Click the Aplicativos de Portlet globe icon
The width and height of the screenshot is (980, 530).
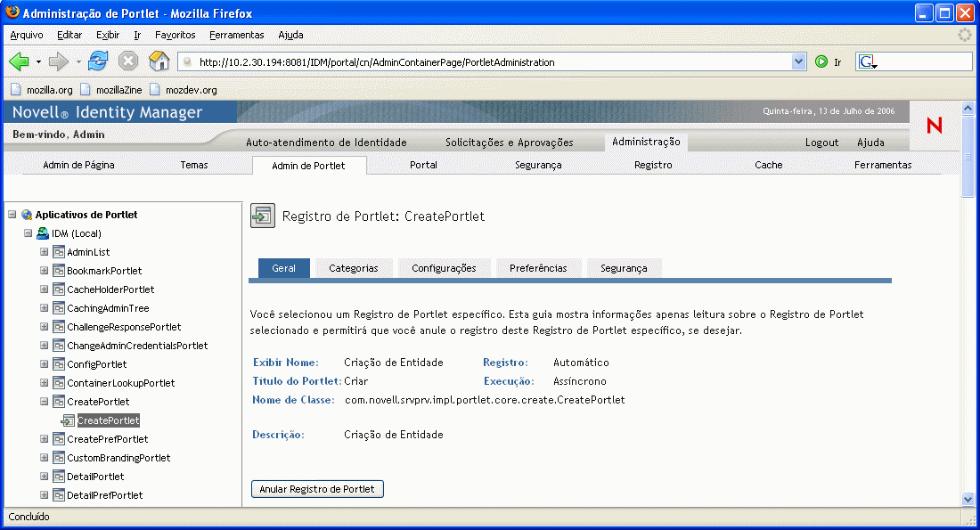(27, 215)
